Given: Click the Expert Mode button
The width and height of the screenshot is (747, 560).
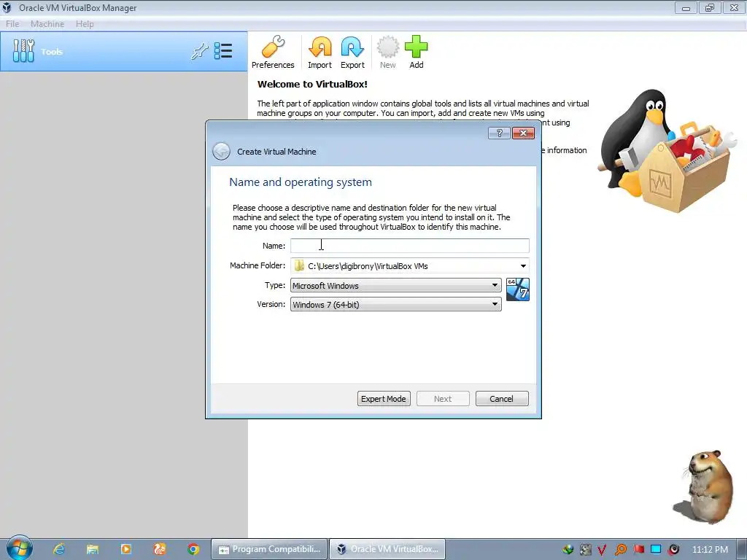Looking at the screenshot, I should [384, 399].
